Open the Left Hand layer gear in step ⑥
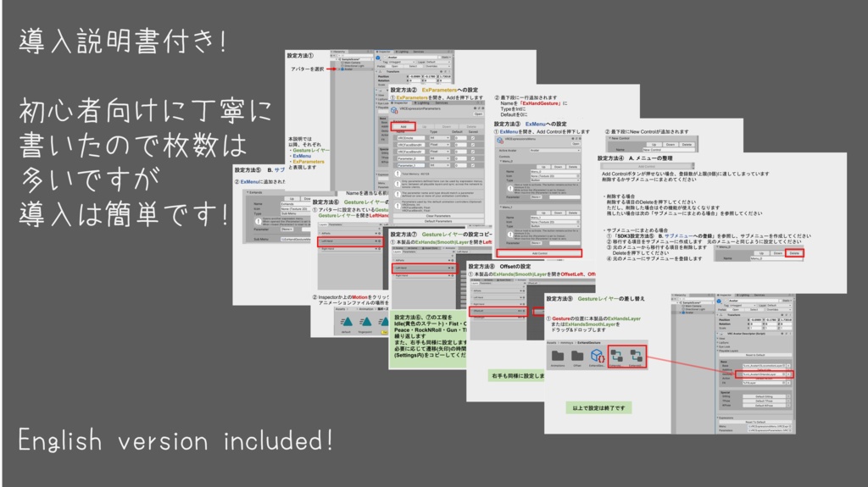The height and width of the screenshot is (487, 868). (379, 241)
